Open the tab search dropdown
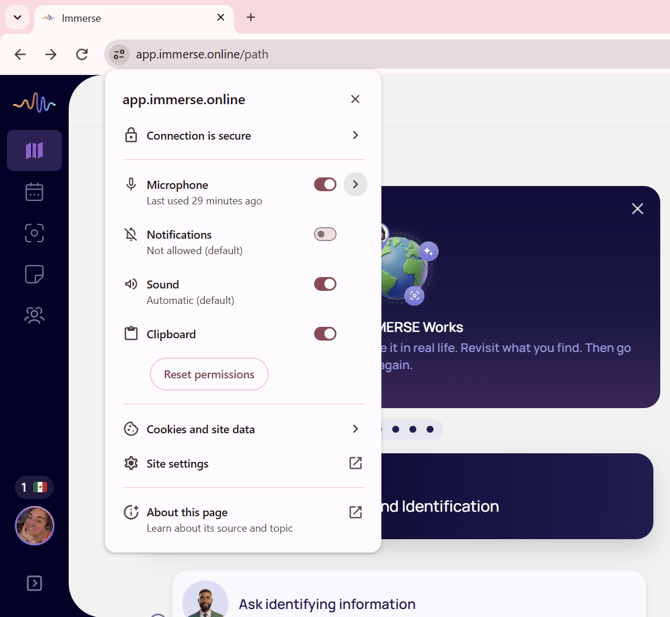 pos(17,17)
